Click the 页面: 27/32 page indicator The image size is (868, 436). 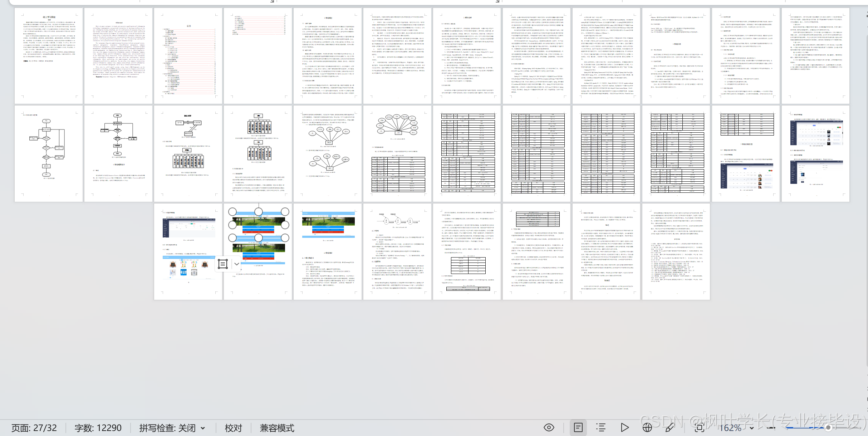click(x=34, y=428)
